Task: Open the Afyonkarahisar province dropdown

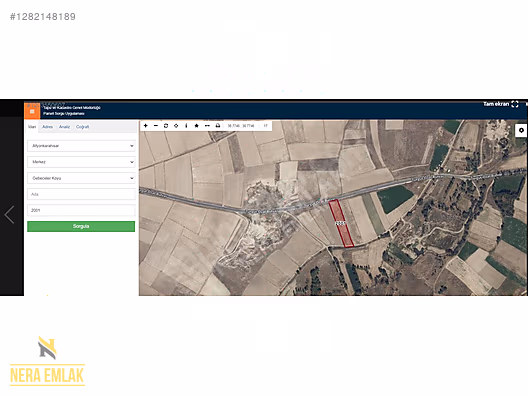Action: (x=81, y=146)
